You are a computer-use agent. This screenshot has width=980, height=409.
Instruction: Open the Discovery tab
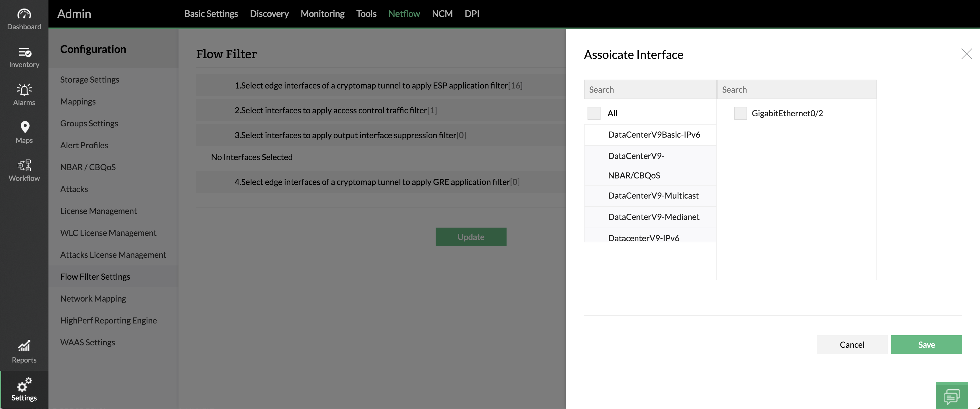point(269,14)
